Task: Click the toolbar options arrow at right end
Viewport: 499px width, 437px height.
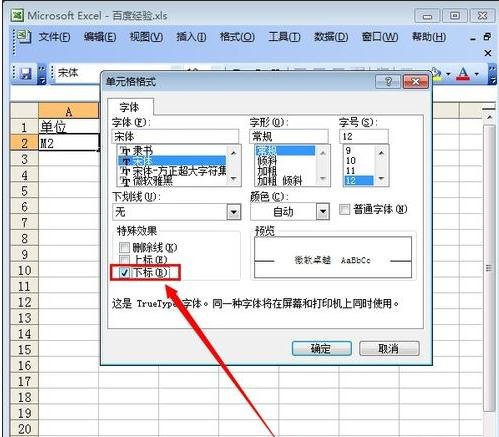Action: click(492, 74)
